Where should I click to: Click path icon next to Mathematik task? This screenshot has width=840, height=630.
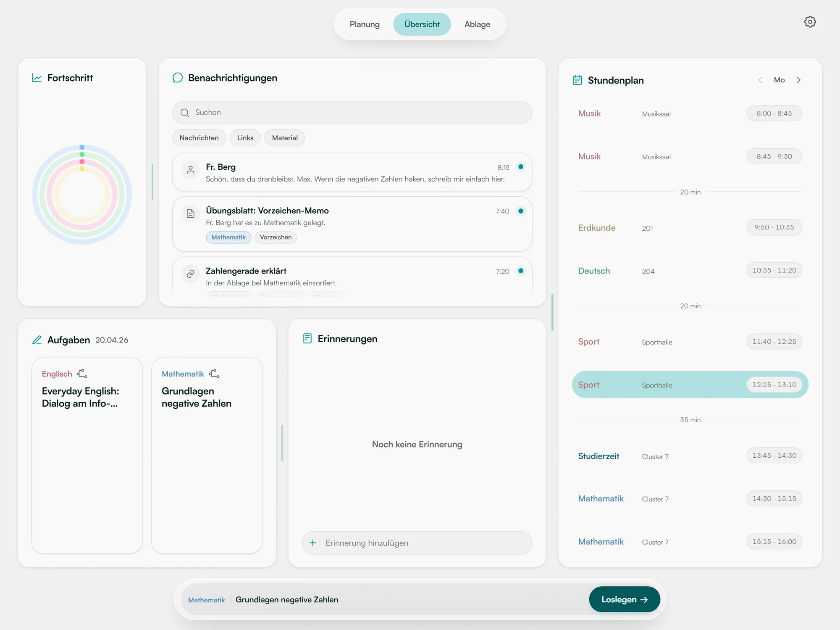point(214,373)
